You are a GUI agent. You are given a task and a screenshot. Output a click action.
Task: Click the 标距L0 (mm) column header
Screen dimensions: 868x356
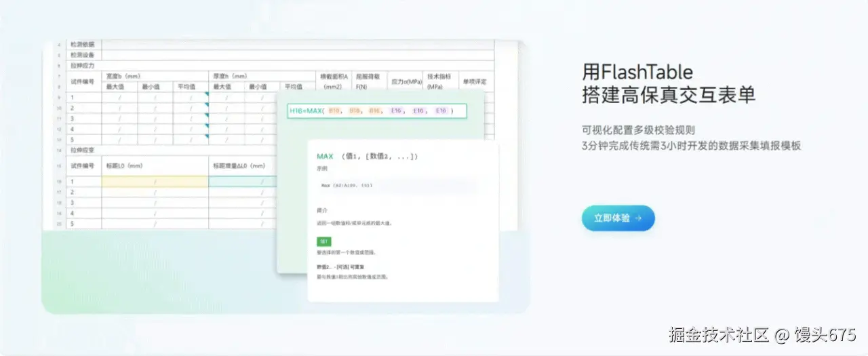click(x=124, y=165)
